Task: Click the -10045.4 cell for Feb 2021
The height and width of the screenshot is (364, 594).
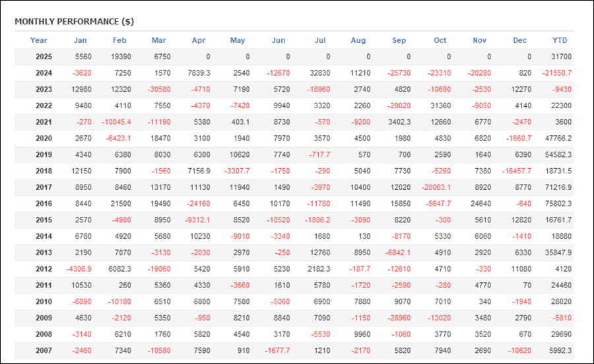Action: click(x=116, y=122)
